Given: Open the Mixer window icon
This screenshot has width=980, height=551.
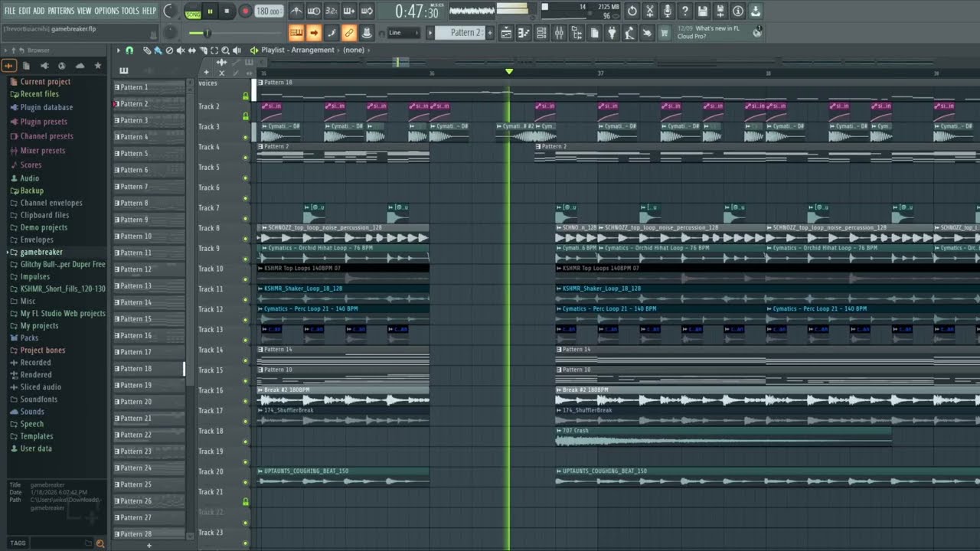Looking at the screenshot, I should click(x=559, y=33).
